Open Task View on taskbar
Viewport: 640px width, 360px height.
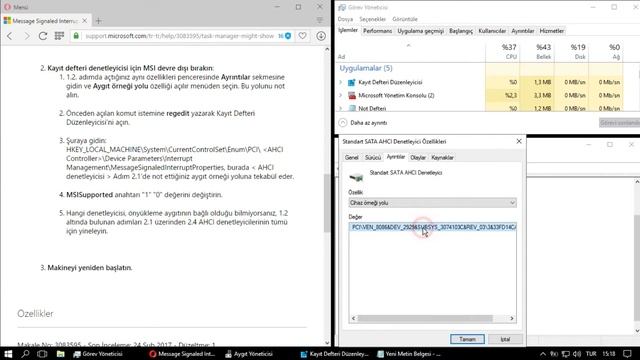click(42, 354)
